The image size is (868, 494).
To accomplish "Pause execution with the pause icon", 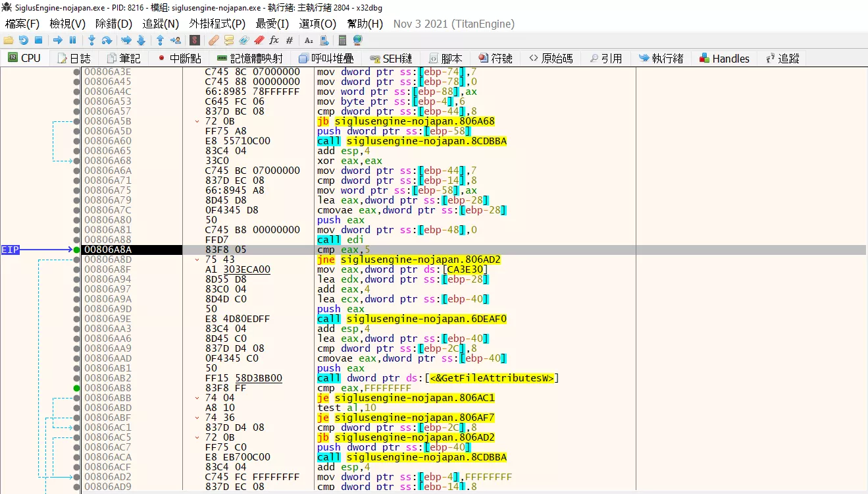I will (73, 40).
